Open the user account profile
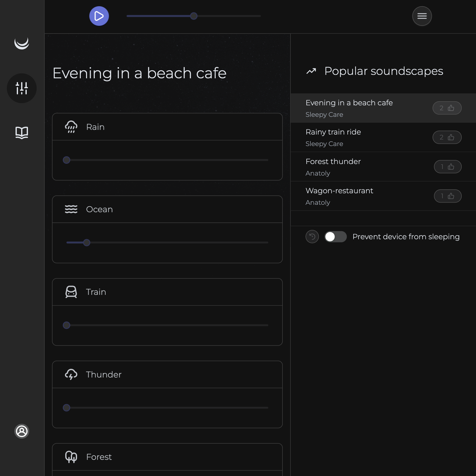This screenshot has width=476, height=476. point(22,431)
